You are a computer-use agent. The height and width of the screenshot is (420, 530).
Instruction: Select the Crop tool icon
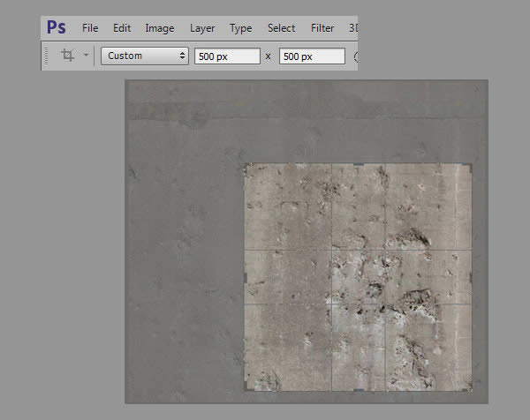click(x=68, y=56)
